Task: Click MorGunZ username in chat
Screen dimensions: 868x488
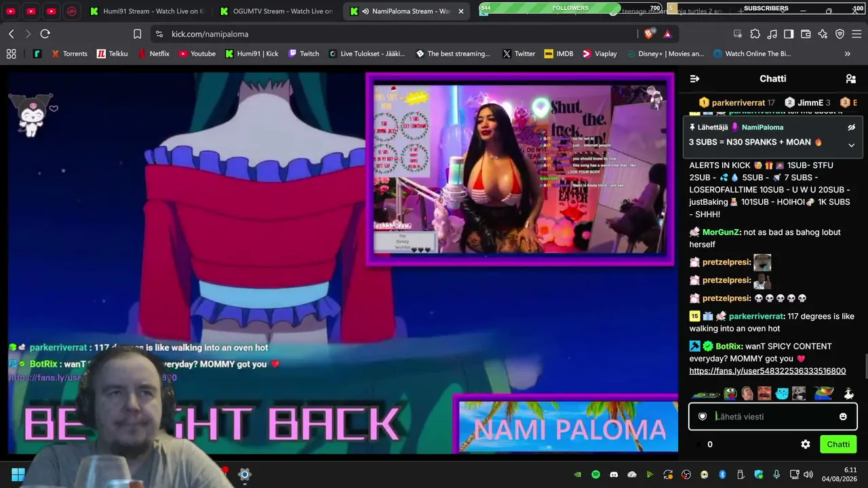Action: 721,232
